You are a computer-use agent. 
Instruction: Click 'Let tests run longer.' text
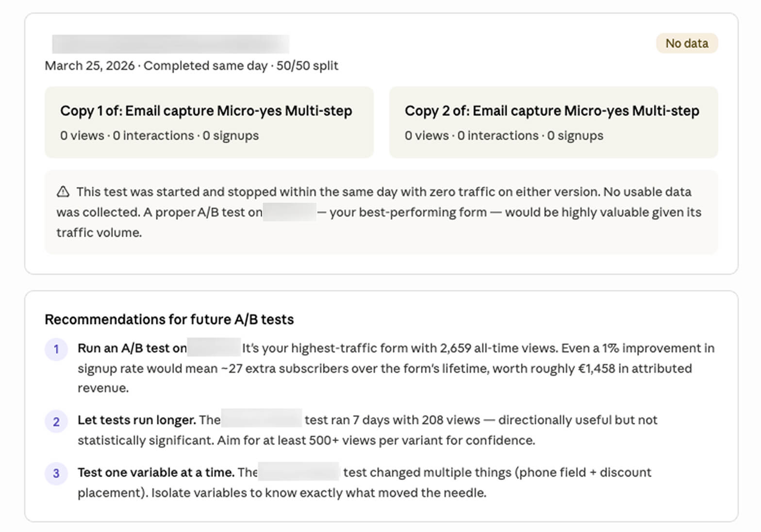tap(137, 420)
